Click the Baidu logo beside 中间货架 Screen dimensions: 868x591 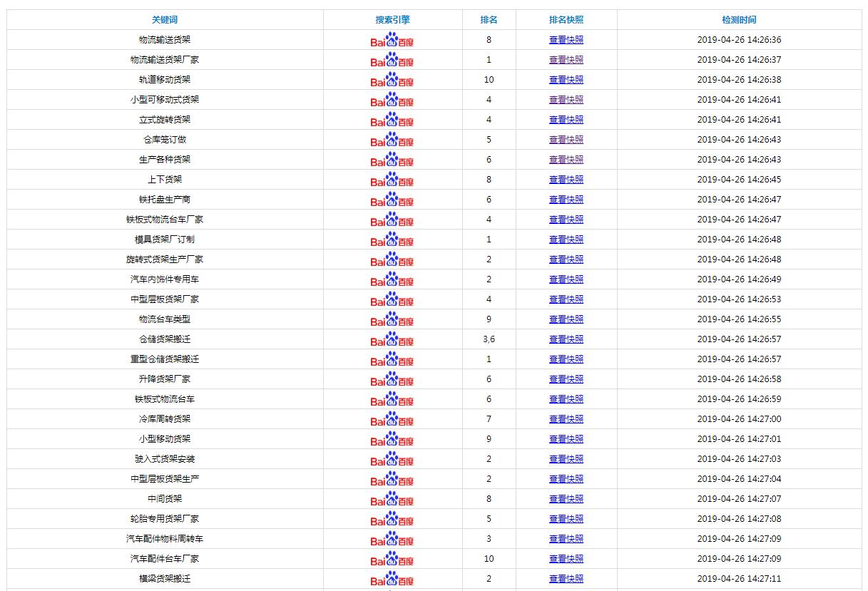tap(392, 499)
